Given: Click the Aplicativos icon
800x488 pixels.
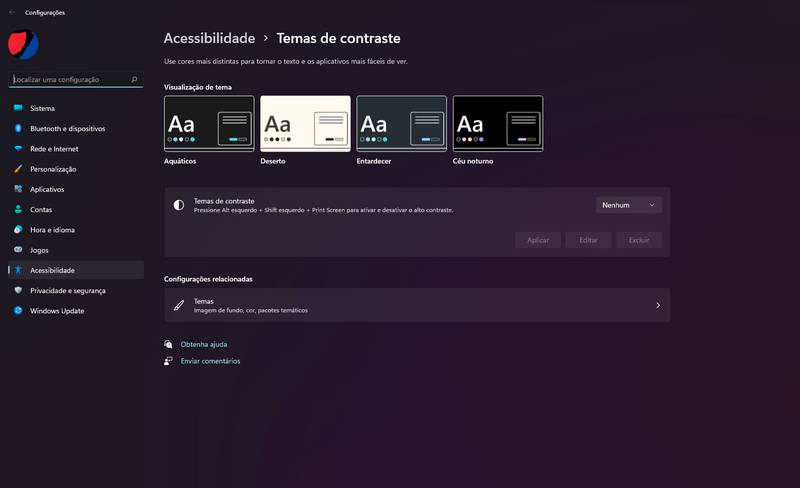Looking at the screenshot, I should (x=18, y=189).
